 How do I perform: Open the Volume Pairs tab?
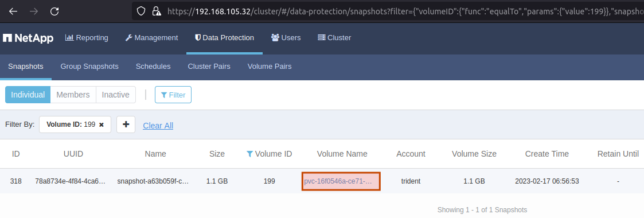point(270,67)
